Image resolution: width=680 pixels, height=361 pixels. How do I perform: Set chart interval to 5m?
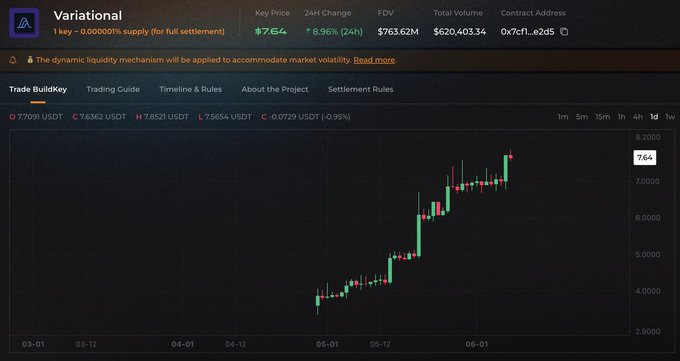pos(582,117)
